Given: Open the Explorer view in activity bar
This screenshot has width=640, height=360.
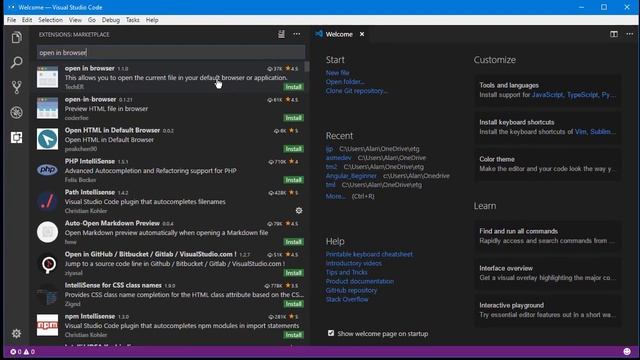Looking at the screenshot, I should 16,38.
